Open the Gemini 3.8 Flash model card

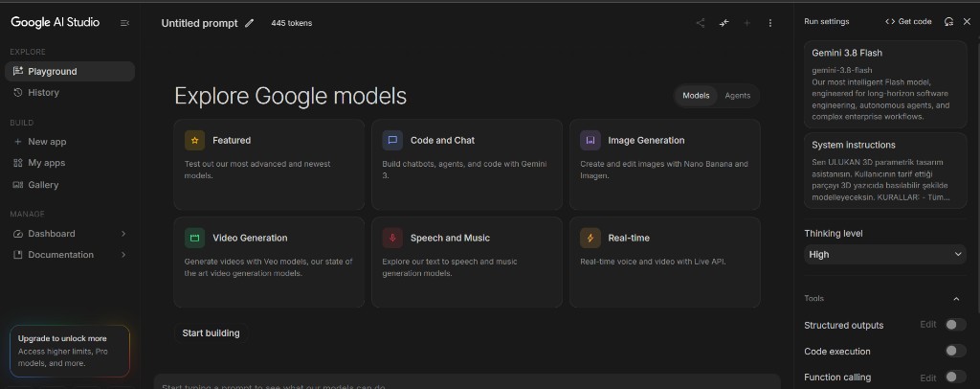coord(885,84)
